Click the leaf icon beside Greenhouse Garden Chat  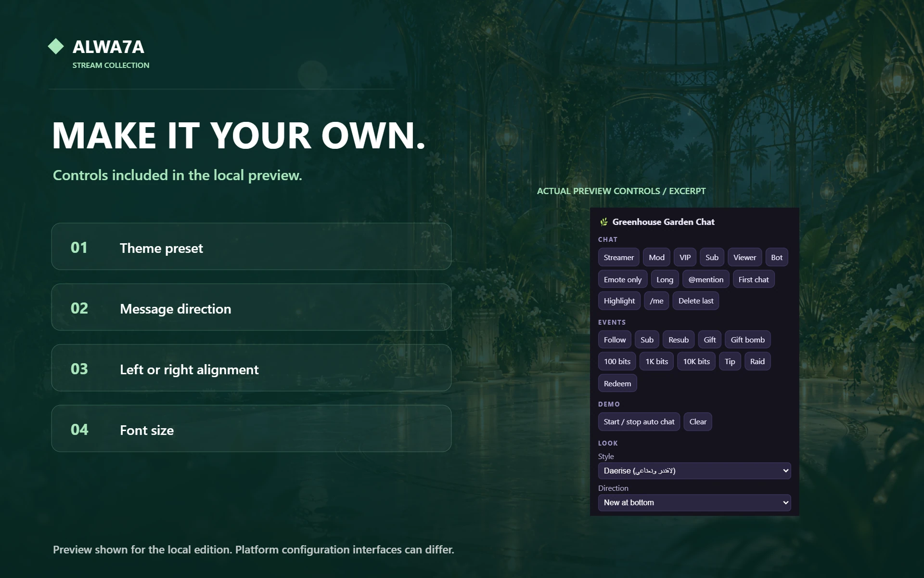pyautogui.click(x=603, y=222)
